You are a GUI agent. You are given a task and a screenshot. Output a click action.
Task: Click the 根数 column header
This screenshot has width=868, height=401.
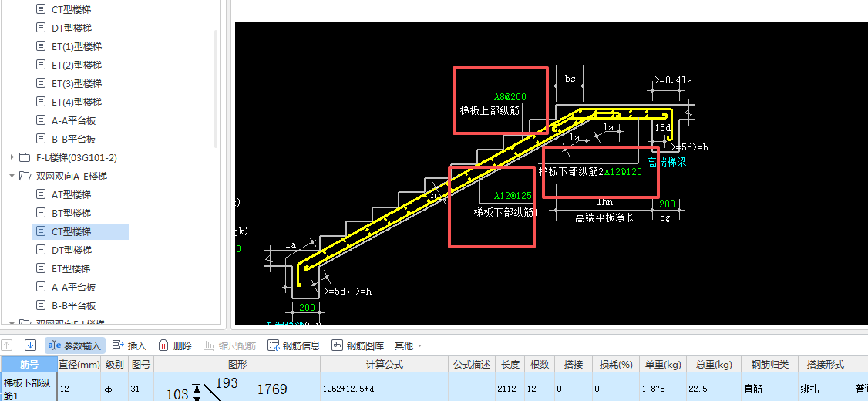click(539, 364)
